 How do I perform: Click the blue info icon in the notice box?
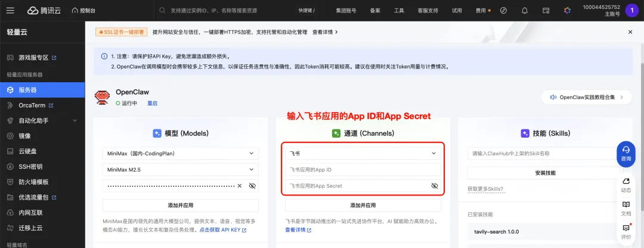(104, 56)
